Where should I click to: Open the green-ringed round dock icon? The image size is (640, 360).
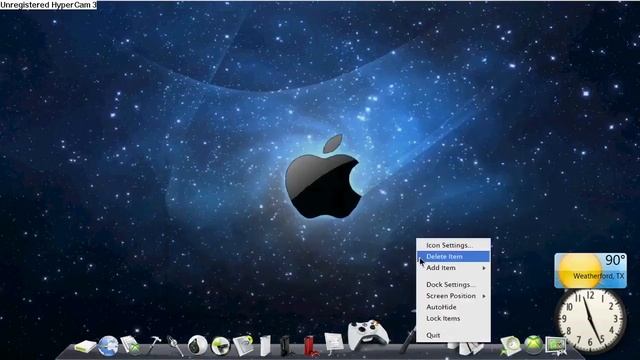[220, 346]
